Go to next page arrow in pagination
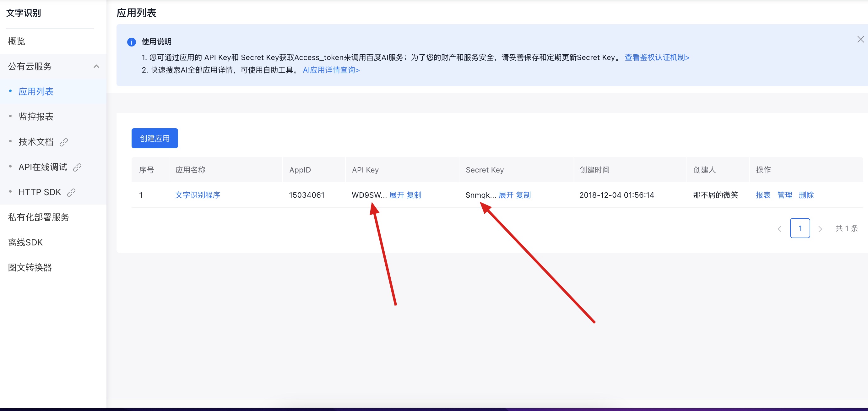The width and height of the screenshot is (868, 411). tap(820, 229)
